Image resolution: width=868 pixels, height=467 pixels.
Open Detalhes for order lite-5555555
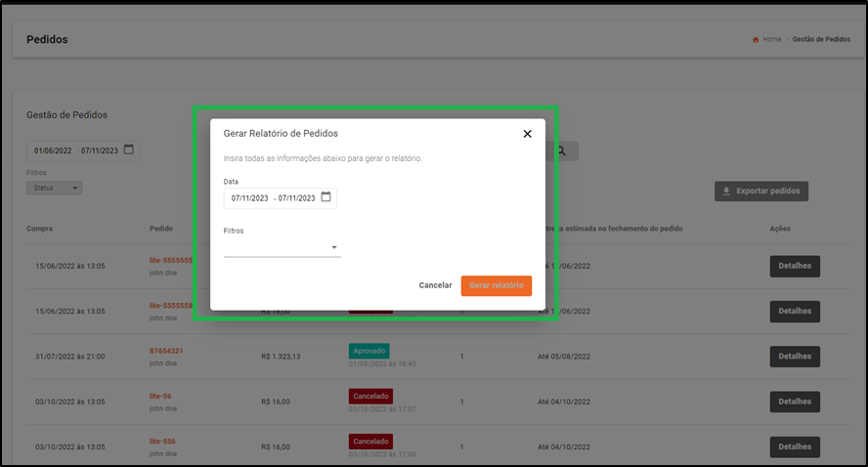pos(795,266)
